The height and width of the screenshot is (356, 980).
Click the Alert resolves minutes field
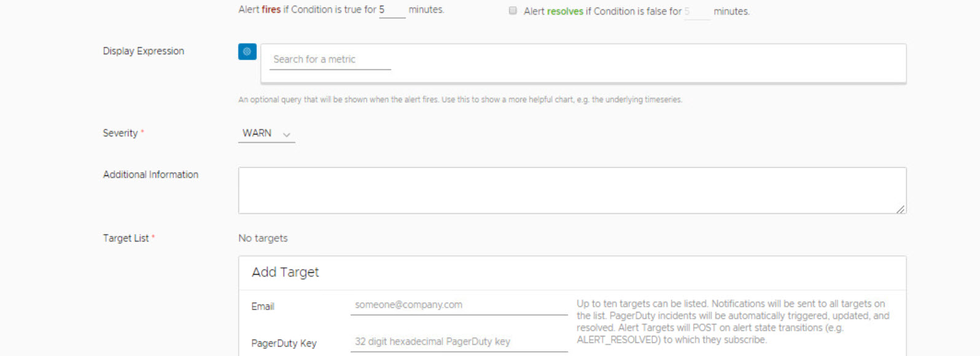(x=696, y=11)
